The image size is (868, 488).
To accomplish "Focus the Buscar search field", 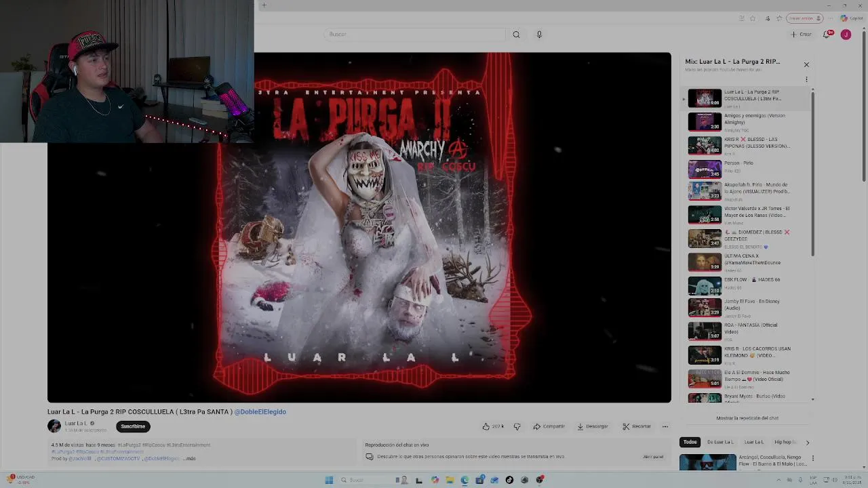I will (x=415, y=35).
